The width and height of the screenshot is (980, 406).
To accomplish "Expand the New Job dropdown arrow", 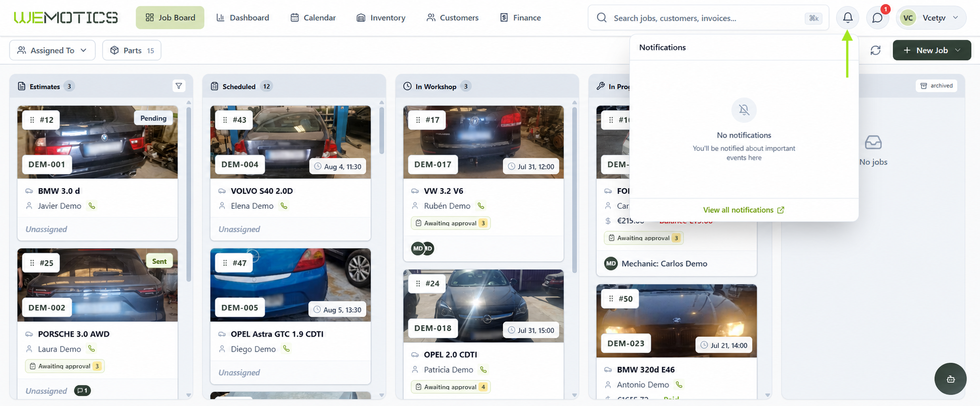I will (958, 50).
